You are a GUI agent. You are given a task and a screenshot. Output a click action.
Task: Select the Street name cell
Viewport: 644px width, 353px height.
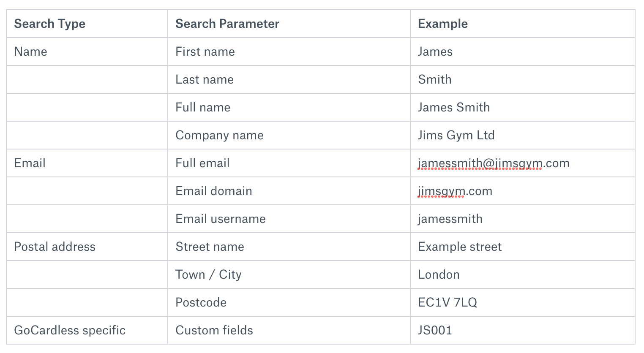coord(289,247)
